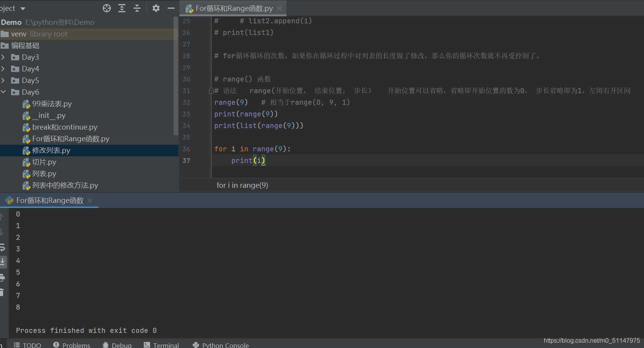Click the for i in range(9) breadcrumb

tap(242, 185)
